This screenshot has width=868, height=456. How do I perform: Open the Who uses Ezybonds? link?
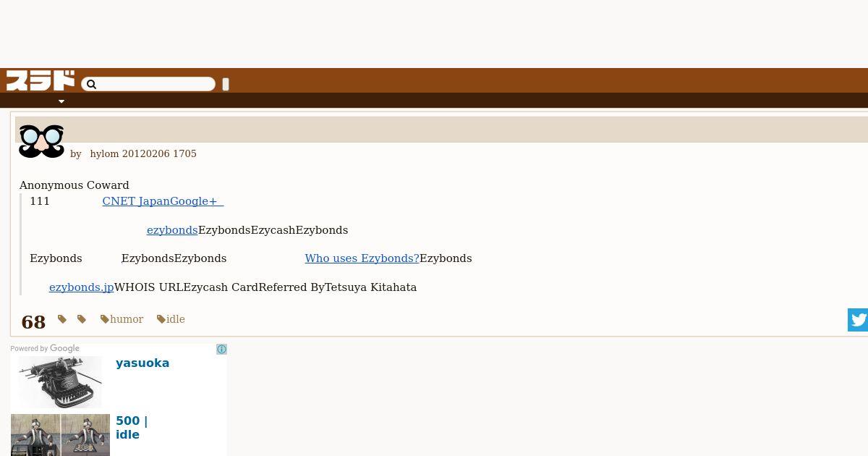tap(362, 258)
